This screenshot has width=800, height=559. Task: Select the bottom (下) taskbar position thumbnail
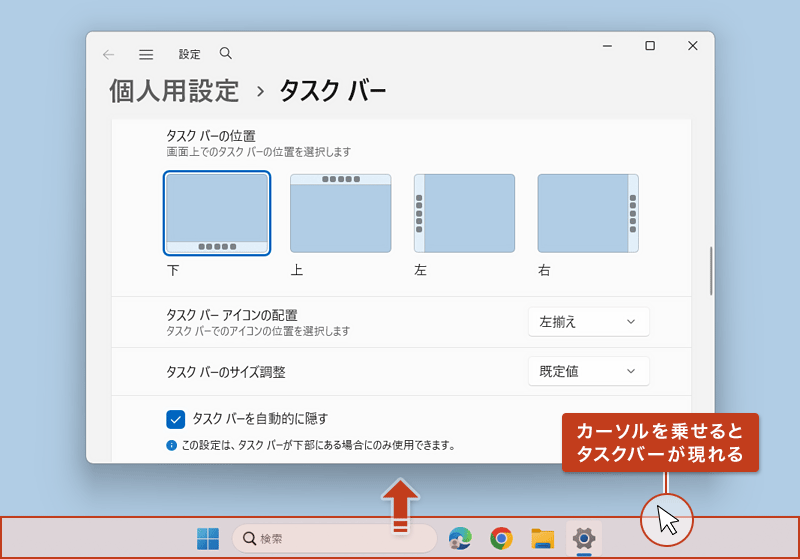tap(217, 213)
